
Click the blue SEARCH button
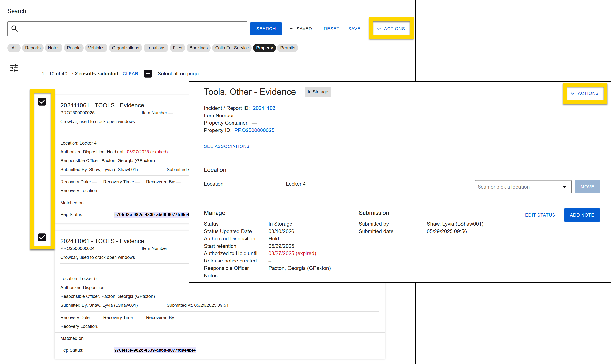coord(266,29)
